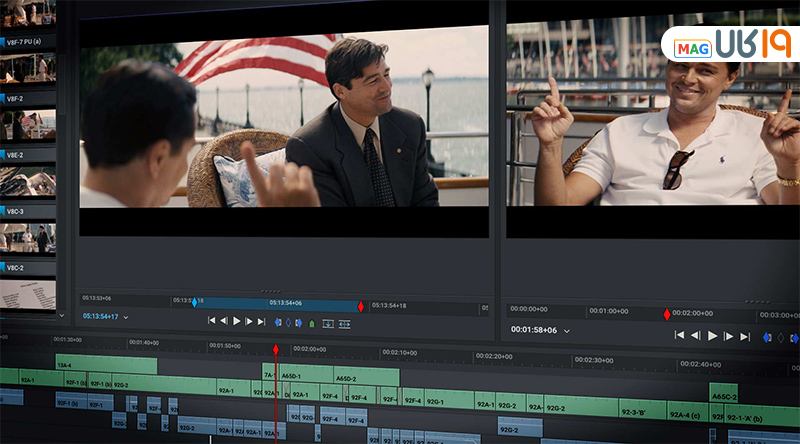Step forward one frame in source viewer
The image size is (800, 444).
[250, 321]
